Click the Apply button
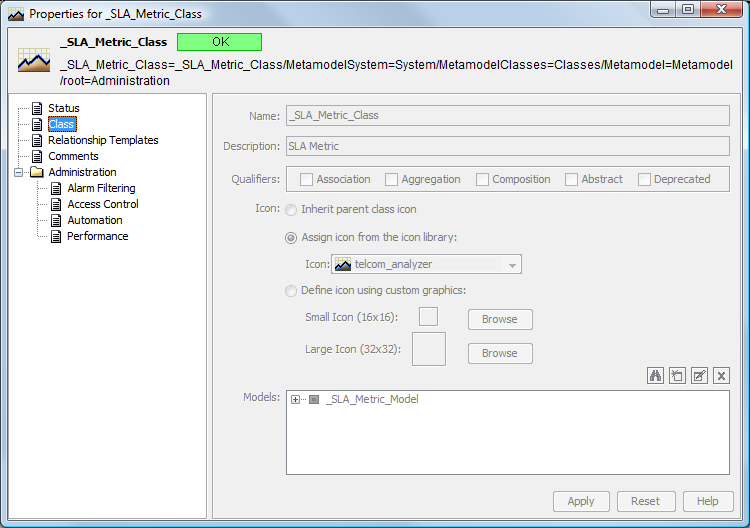The height and width of the screenshot is (528, 750). (581, 501)
